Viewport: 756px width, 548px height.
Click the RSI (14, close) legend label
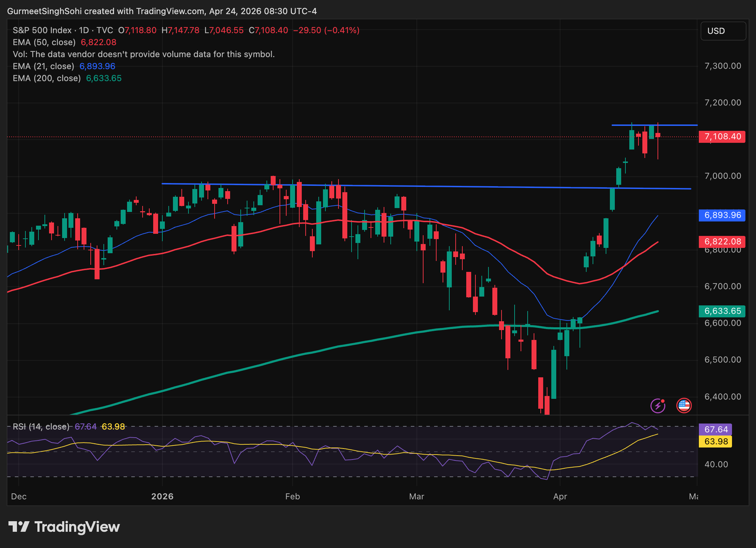(x=41, y=427)
